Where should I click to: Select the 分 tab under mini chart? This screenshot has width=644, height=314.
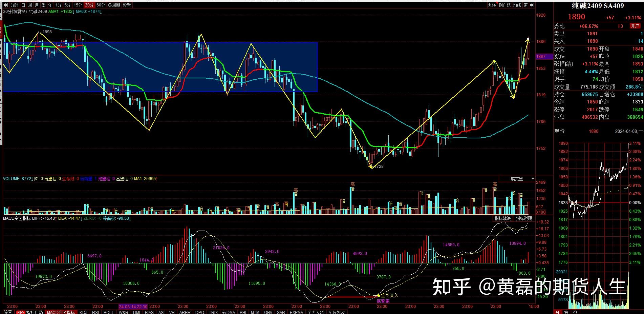coord(557,312)
